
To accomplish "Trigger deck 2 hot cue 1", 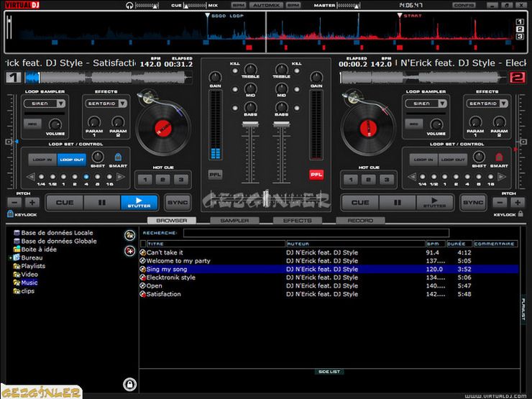I will 351,180.
